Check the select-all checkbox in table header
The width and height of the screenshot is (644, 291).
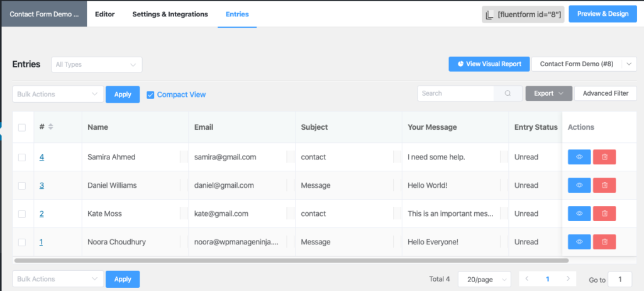[22, 127]
